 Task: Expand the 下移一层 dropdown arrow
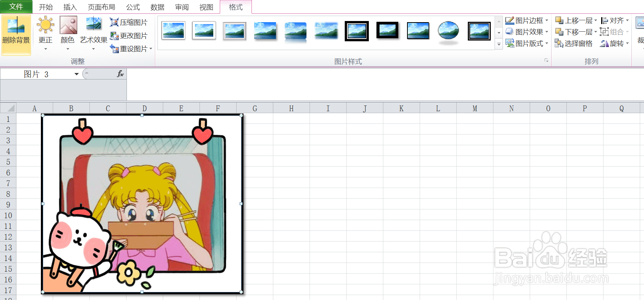(x=595, y=32)
